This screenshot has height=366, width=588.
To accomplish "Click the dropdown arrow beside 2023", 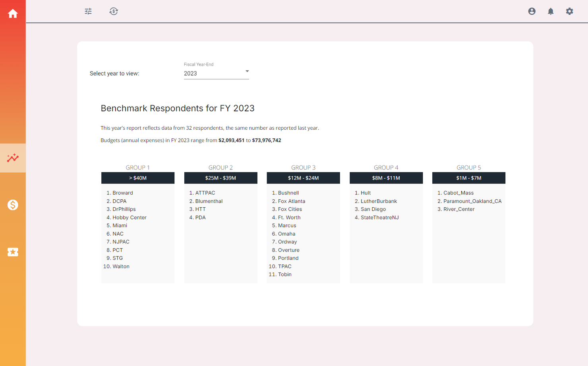I will click(x=247, y=71).
